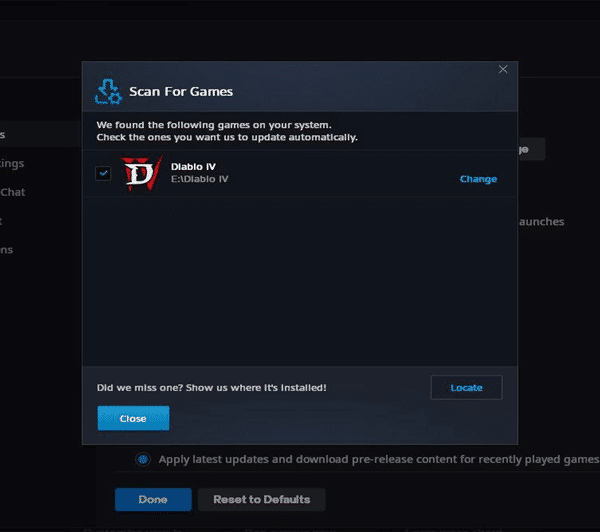Uncheck the Diablo IV auto-update checkbox

coord(103,173)
